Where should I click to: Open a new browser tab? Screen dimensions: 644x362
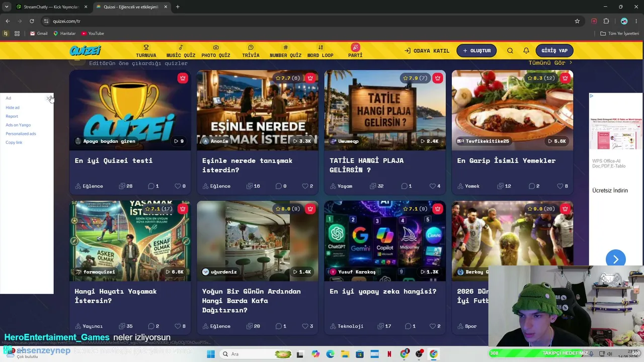point(178,7)
